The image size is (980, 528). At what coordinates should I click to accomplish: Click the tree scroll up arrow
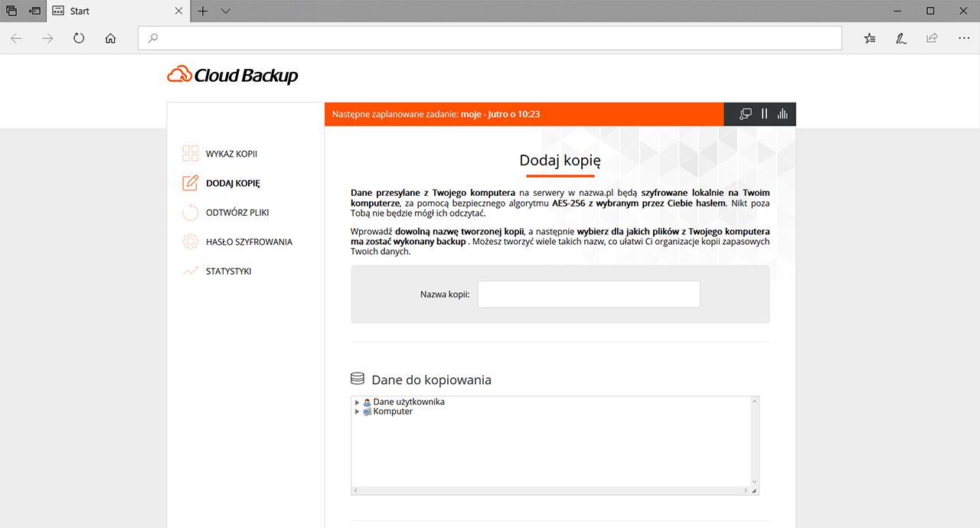click(754, 401)
